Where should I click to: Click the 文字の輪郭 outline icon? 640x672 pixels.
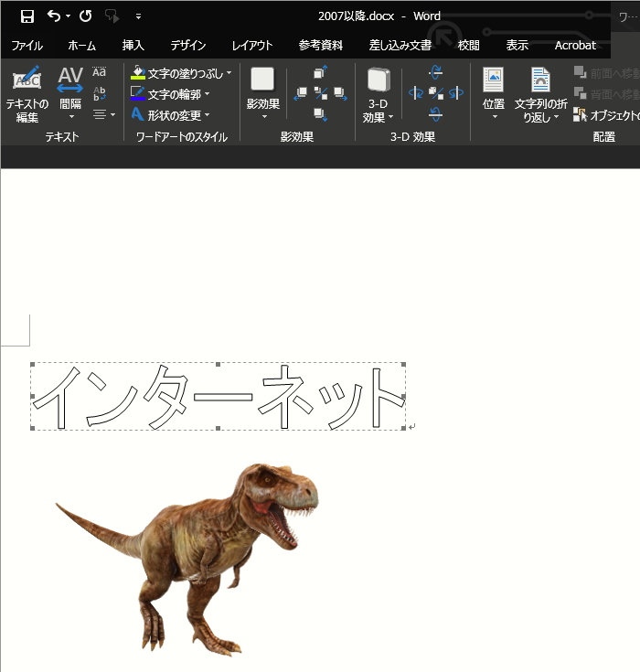pyautogui.click(x=138, y=94)
